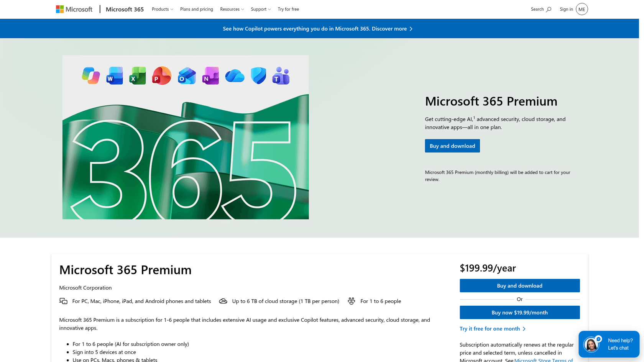This screenshot has width=644, height=362.
Task: Open the Copilot Discover more banner link
Action: tap(318, 29)
